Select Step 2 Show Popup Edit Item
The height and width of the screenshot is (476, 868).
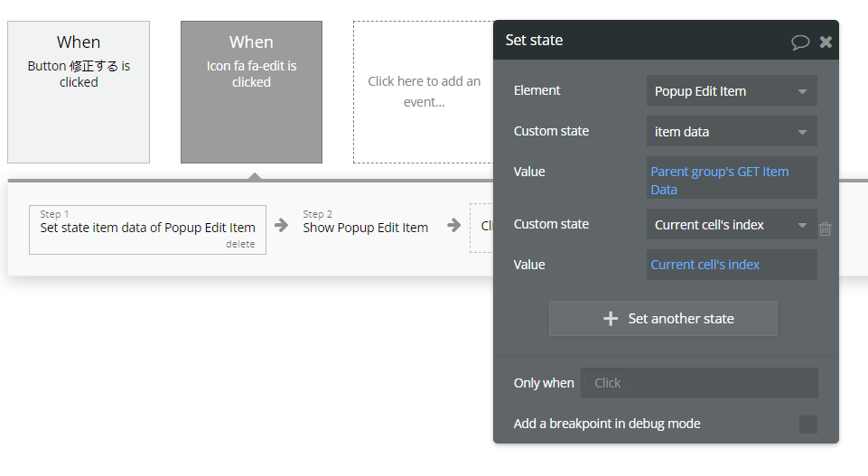pos(366,227)
